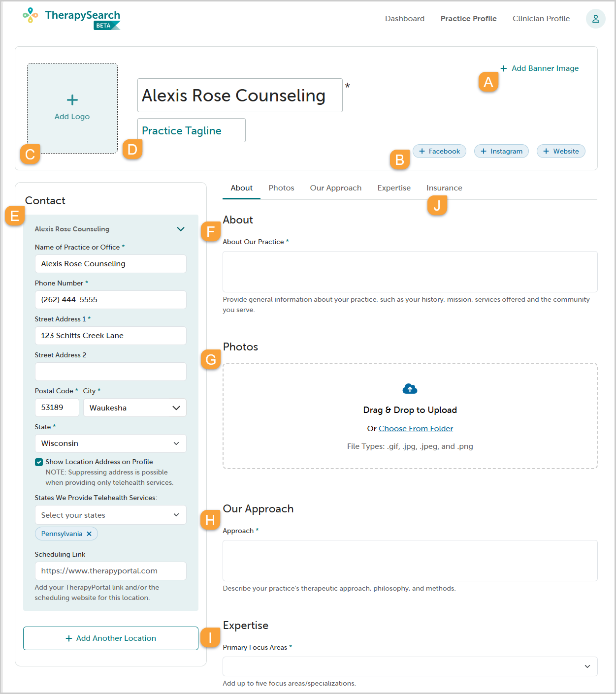Switch to the Insurance tab

444,188
